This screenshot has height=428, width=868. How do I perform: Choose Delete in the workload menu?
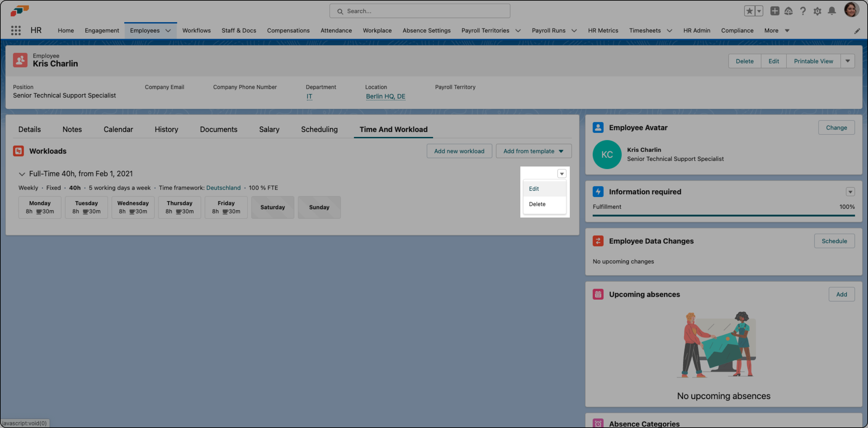point(537,204)
